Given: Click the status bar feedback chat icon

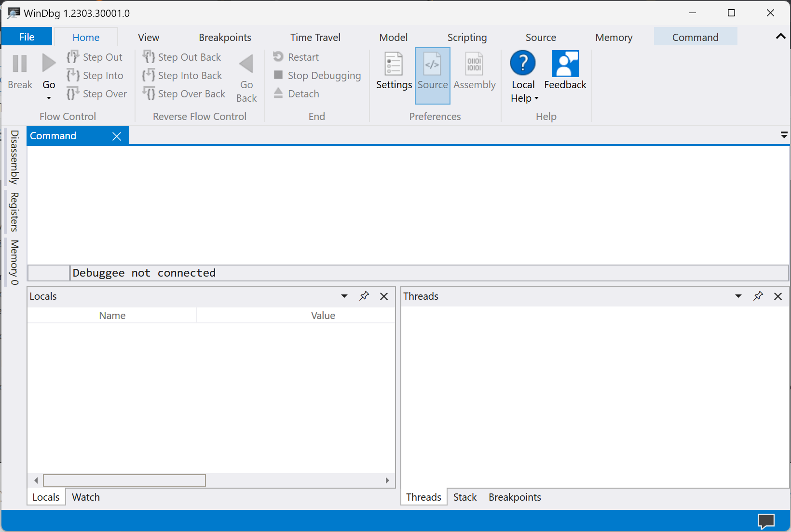Looking at the screenshot, I should (x=765, y=521).
